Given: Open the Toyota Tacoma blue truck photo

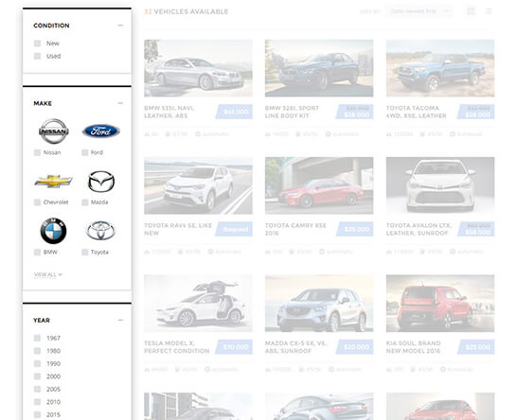Looking at the screenshot, I should point(440,68).
